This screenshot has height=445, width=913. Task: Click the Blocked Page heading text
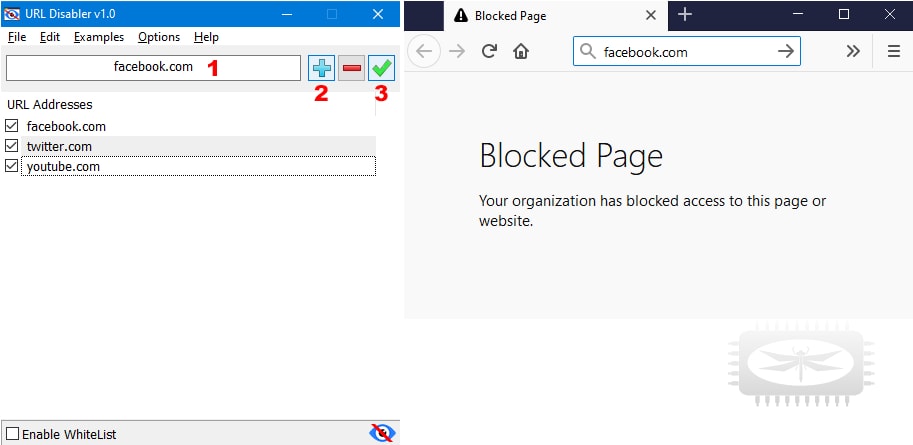pyautogui.click(x=571, y=156)
